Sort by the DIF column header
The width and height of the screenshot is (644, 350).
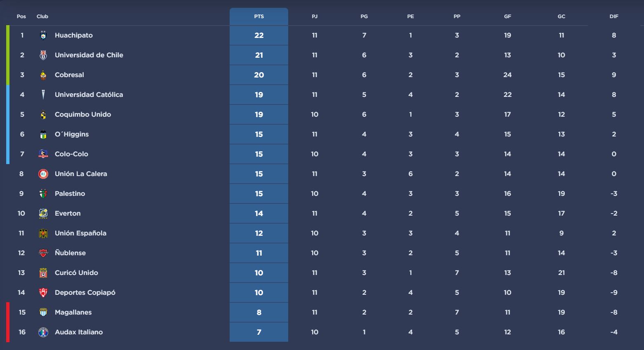(x=614, y=16)
